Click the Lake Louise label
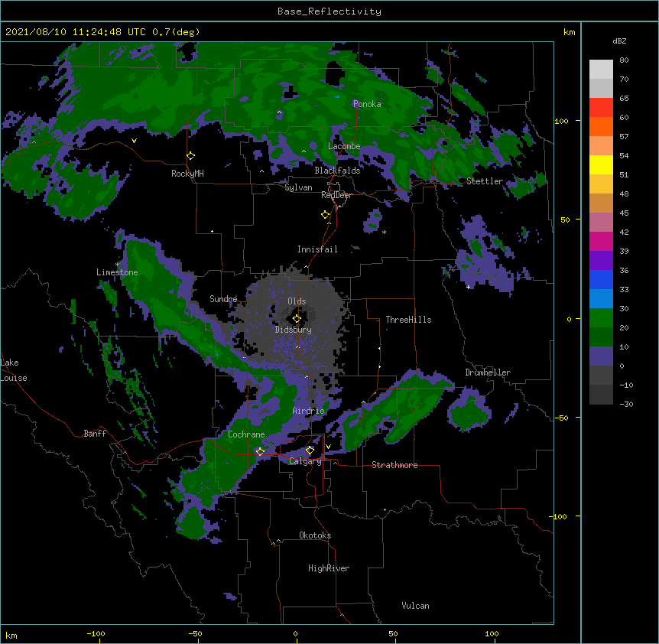The image size is (659, 644). [x=14, y=370]
